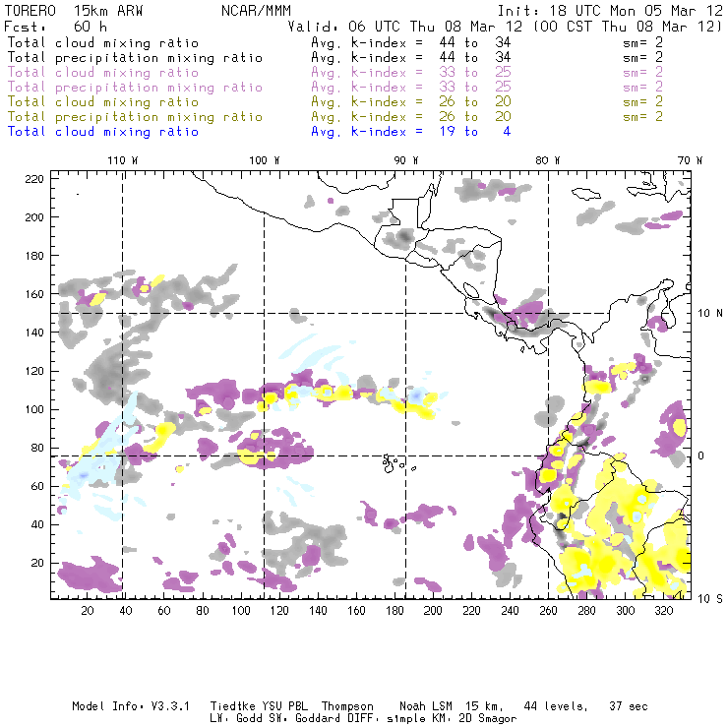
Task: Click the y-axis tick label '140'
Action: click(34, 333)
